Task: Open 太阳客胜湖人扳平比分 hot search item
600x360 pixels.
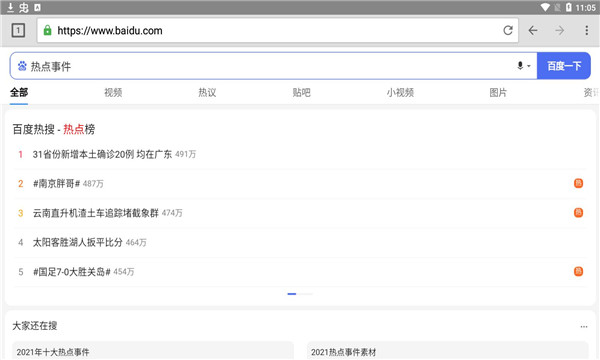Action: pos(78,242)
